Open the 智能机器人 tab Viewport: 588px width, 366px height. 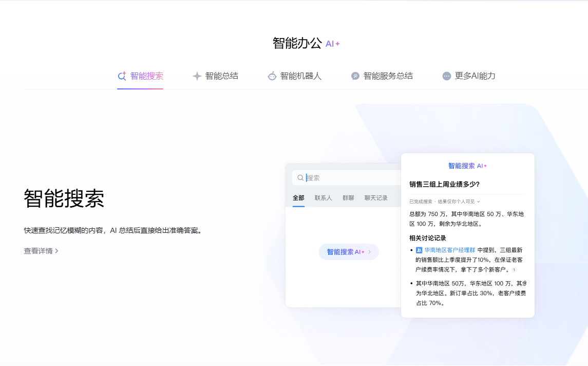pos(294,76)
